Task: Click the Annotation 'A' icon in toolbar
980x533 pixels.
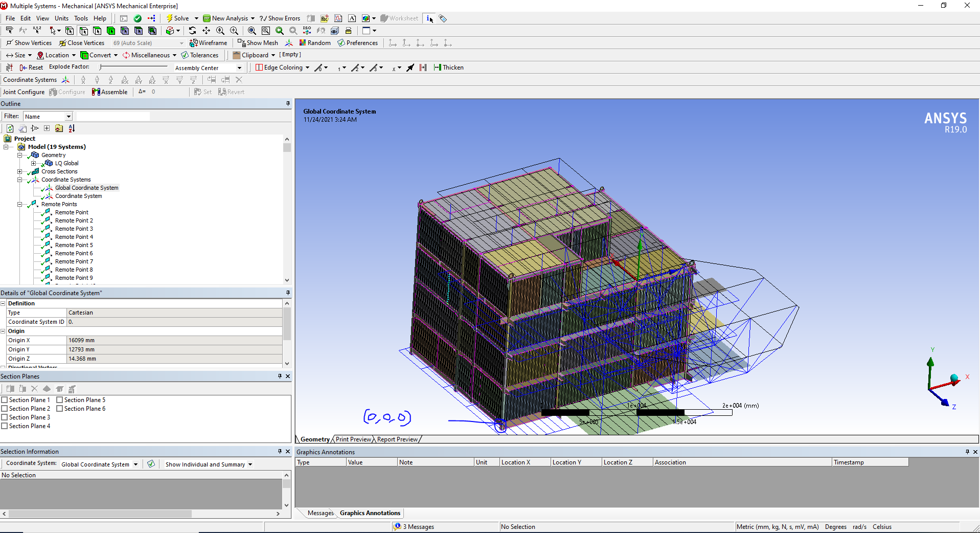Action: pos(352,18)
